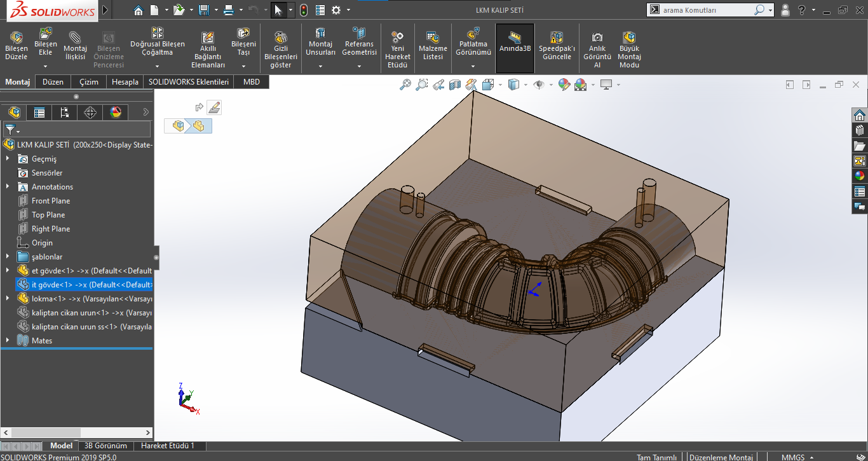Switch to Montaj ribbon tab

[x=18, y=82]
